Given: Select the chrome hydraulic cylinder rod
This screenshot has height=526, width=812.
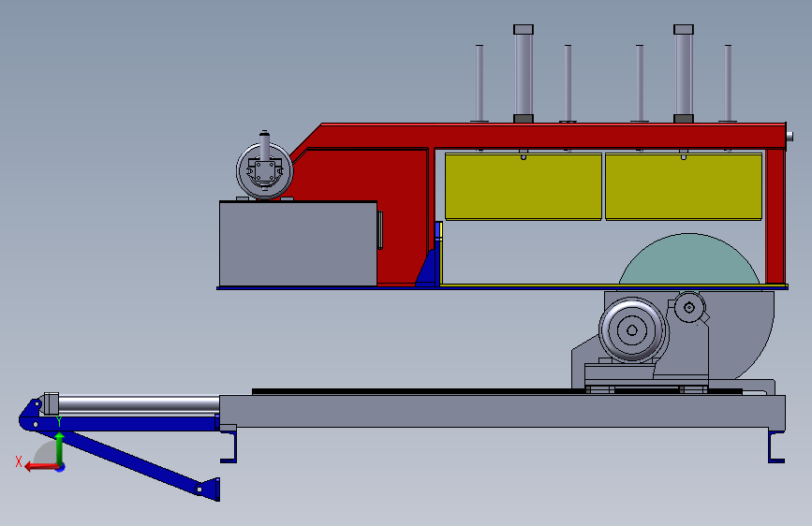Looking at the screenshot, I should [139, 404].
